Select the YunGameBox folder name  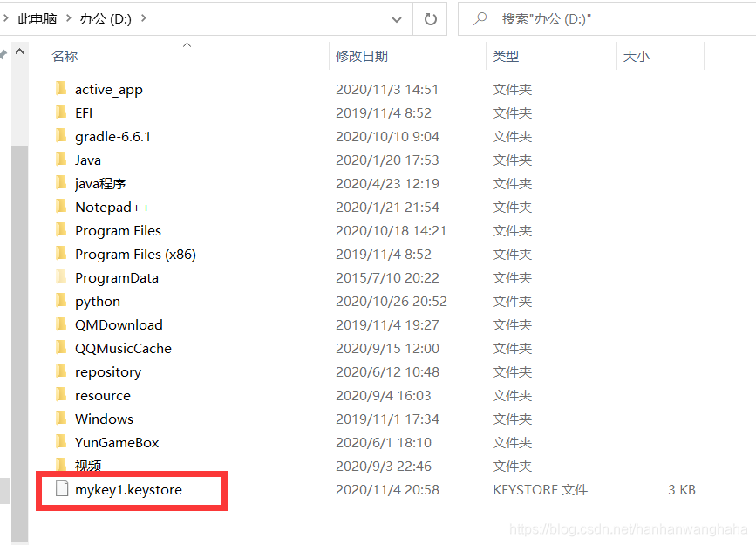(x=117, y=443)
